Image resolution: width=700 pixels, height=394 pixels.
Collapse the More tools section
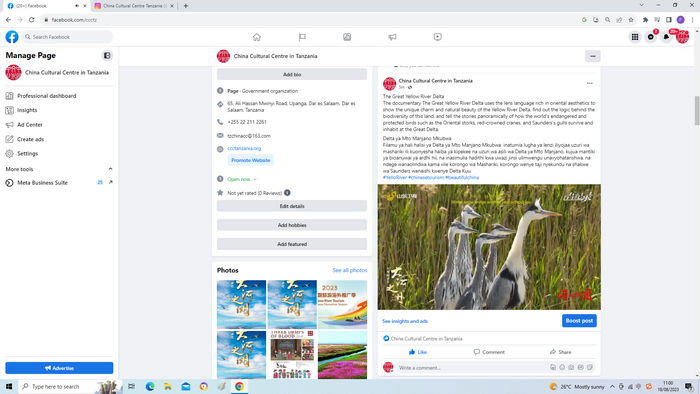pyautogui.click(x=110, y=169)
